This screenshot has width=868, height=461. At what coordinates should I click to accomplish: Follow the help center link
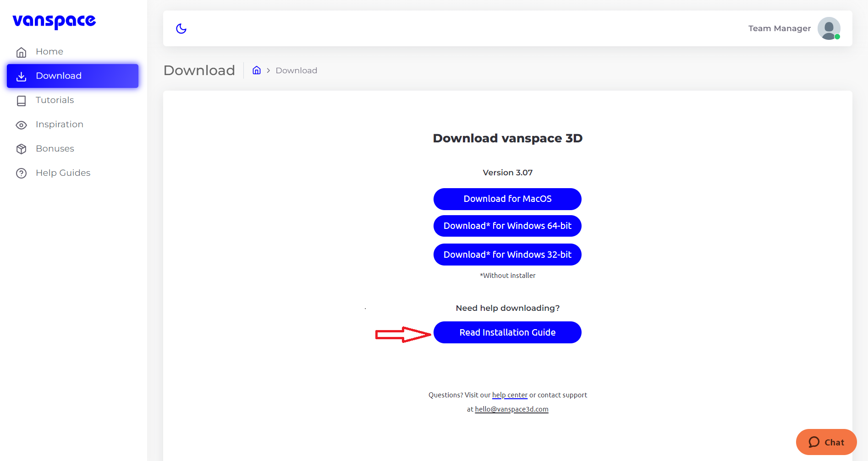510,395
